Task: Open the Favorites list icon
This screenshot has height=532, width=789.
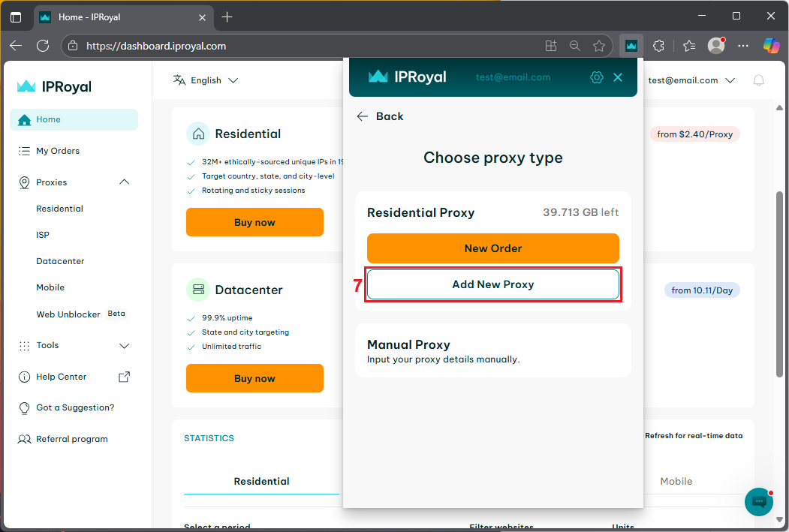Action: coord(689,46)
